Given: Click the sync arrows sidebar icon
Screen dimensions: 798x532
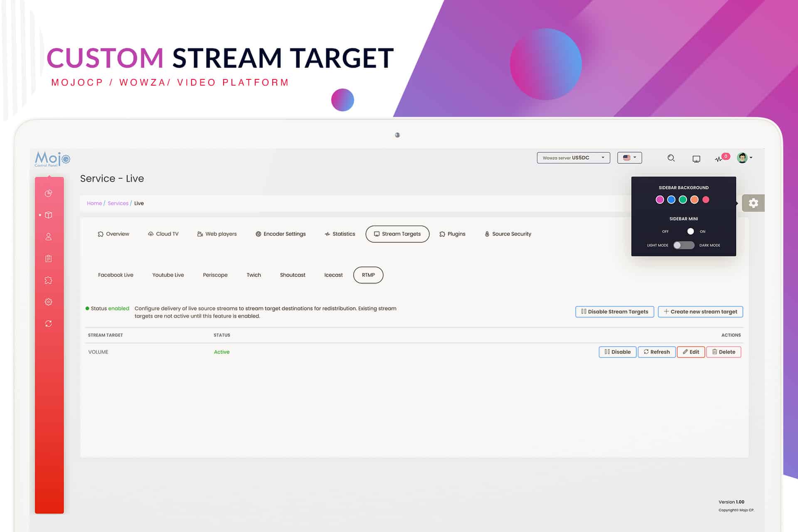Looking at the screenshot, I should pyautogui.click(x=48, y=323).
